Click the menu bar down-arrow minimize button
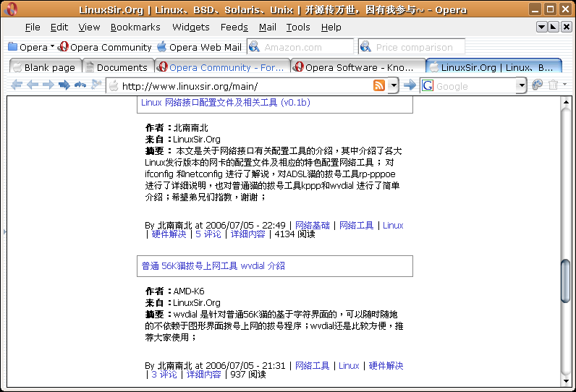 [x=542, y=27]
